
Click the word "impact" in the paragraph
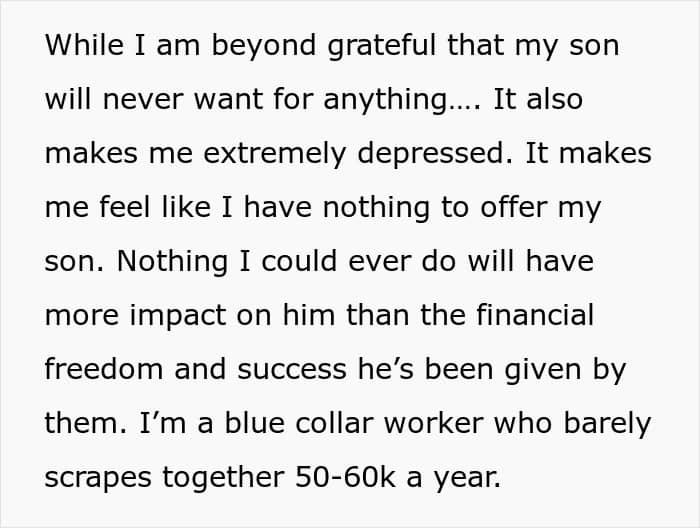[x=178, y=316]
